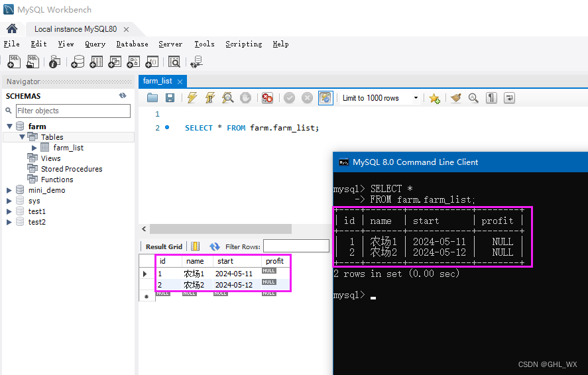Select the Views folder
The width and height of the screenshot is (588, 375).
50,158
